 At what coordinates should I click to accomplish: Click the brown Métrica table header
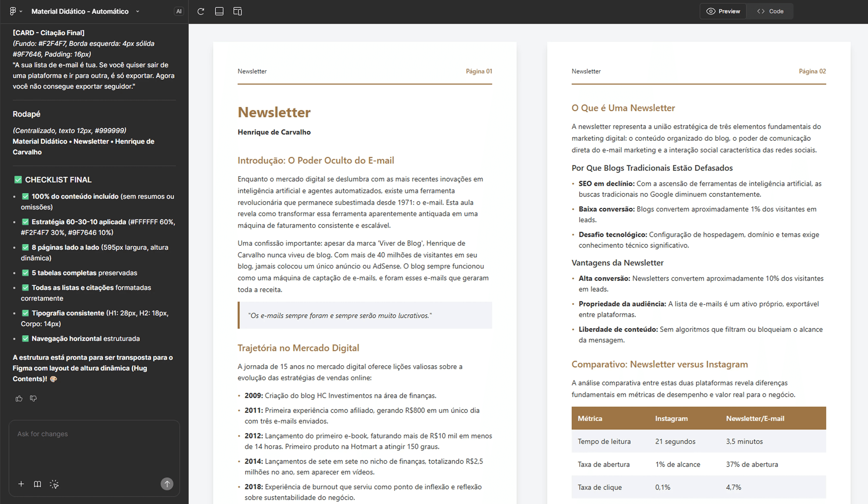click(590, 418)
